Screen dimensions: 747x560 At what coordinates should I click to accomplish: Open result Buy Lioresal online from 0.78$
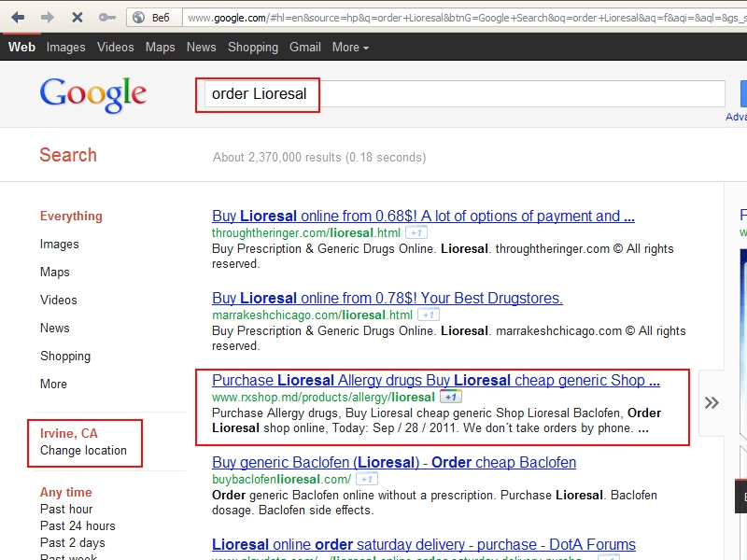(388, 298)
